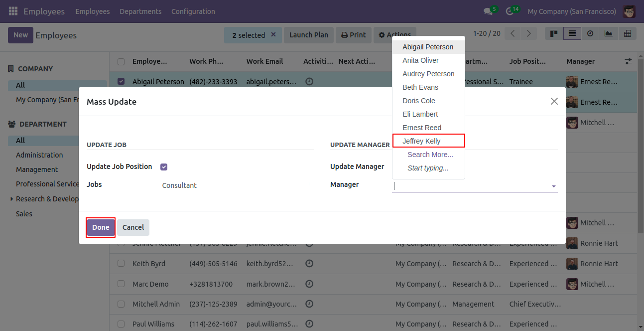
Task: Open the optional columns settings icon
Action: 628,61
